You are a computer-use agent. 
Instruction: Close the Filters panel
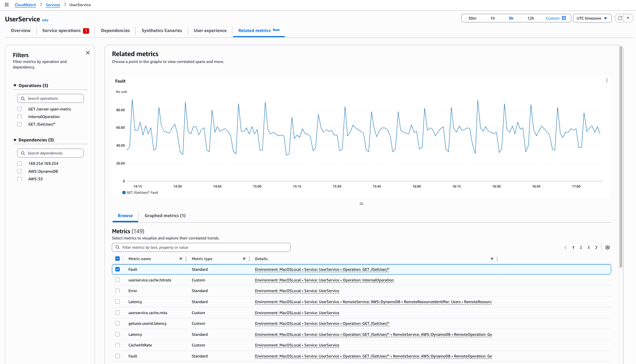coord(88,52)
